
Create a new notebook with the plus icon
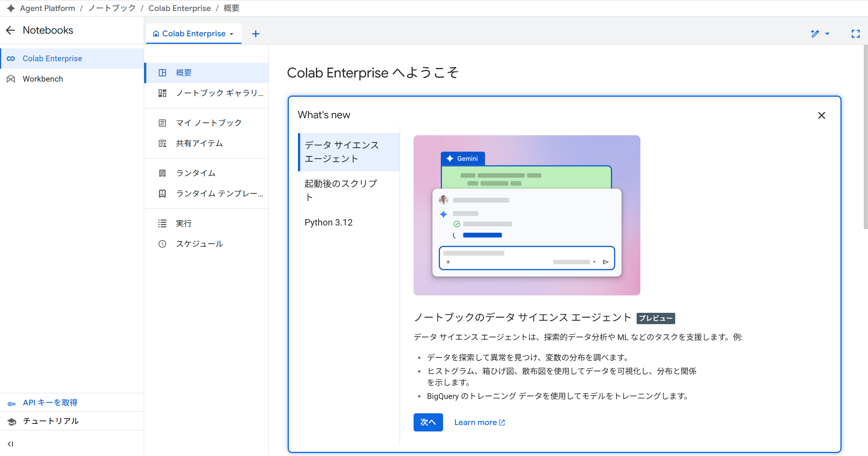256,34
